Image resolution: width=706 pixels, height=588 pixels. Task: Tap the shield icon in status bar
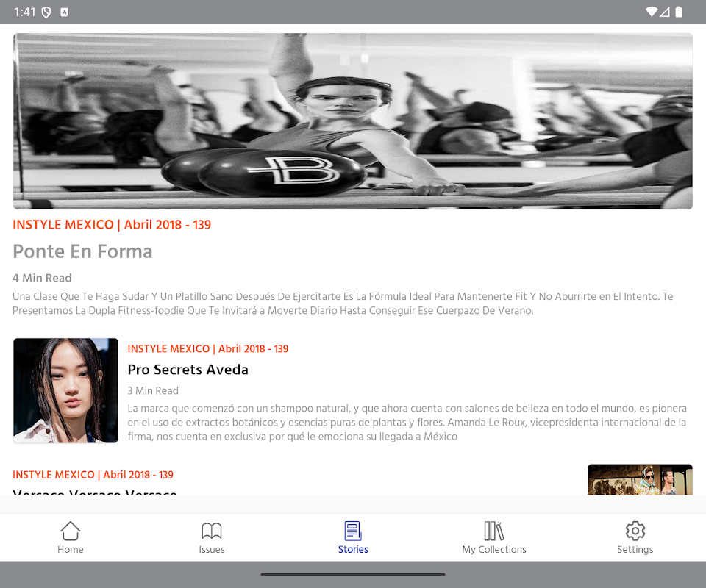click(46, 12)
